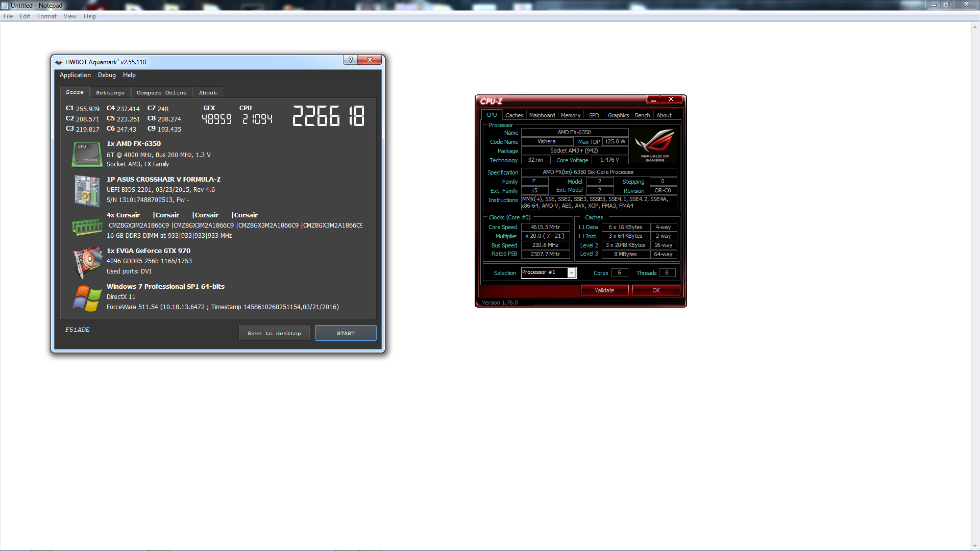Switch to the About tab in Aquamark
Image resolution: width=980 pixels, height=551 pixels.
click(x=208, y=93)
